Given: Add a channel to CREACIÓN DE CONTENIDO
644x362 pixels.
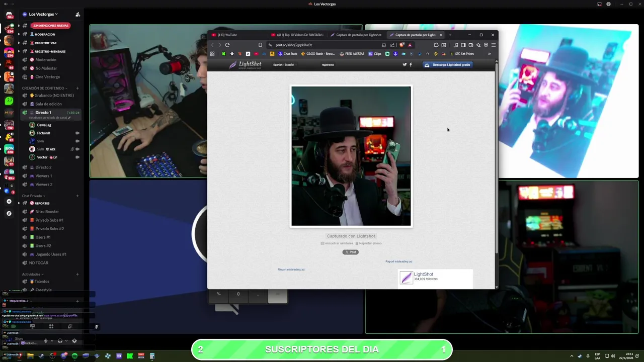Looking at the screenshot, I should click(77, 88).
